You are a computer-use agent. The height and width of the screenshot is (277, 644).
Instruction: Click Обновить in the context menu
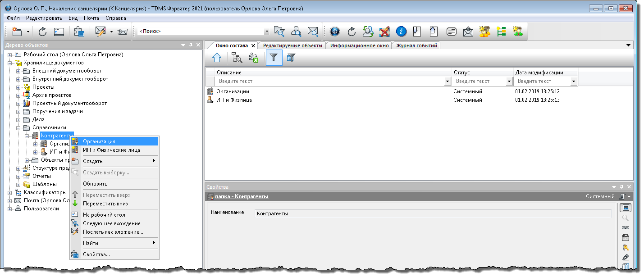[x=95, y=184]
